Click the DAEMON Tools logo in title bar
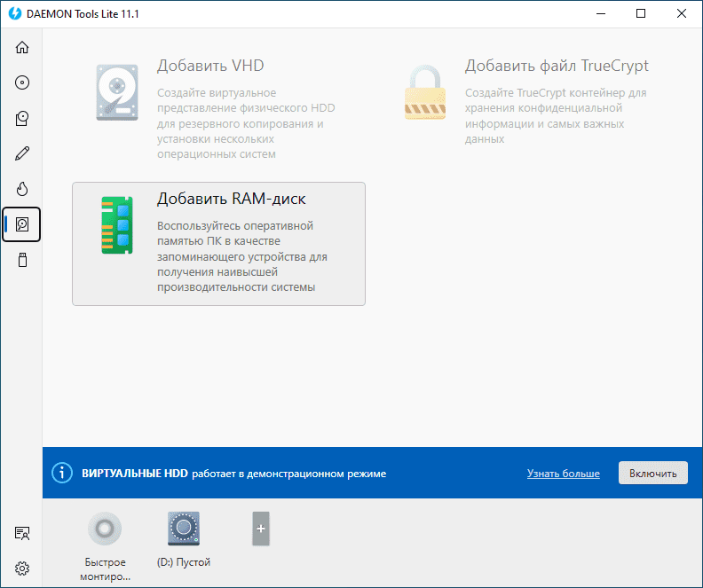Screen dimensions: 703x588 coord(15,13)
